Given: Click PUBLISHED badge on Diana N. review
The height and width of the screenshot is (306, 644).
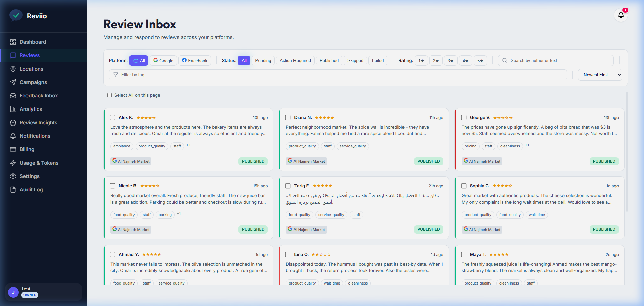Looking at the screenshot, I should point(428,161).
